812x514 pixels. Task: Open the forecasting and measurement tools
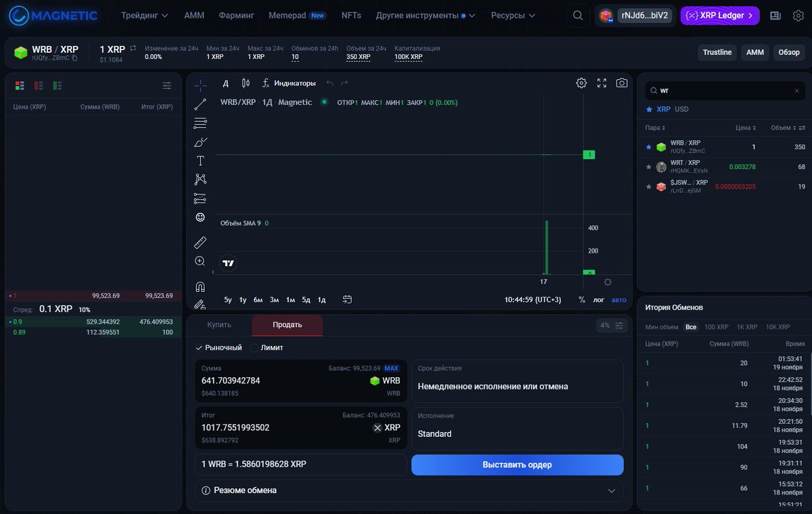(200, 198)
